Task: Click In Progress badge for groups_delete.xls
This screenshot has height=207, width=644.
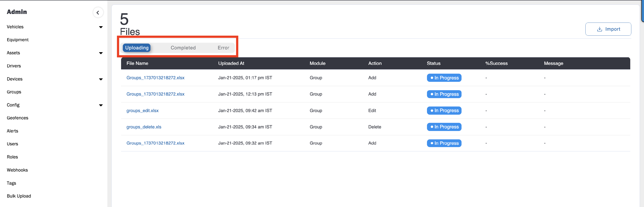Action: 444,127
